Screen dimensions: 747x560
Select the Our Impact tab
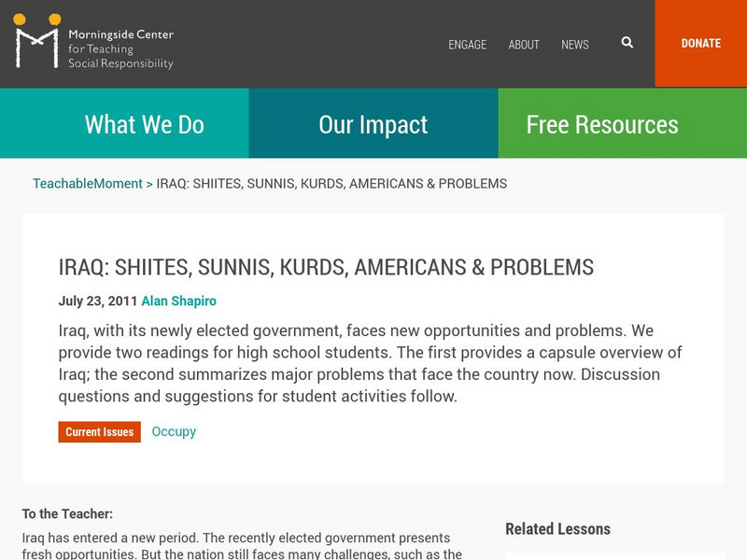(x=373, y=123)
